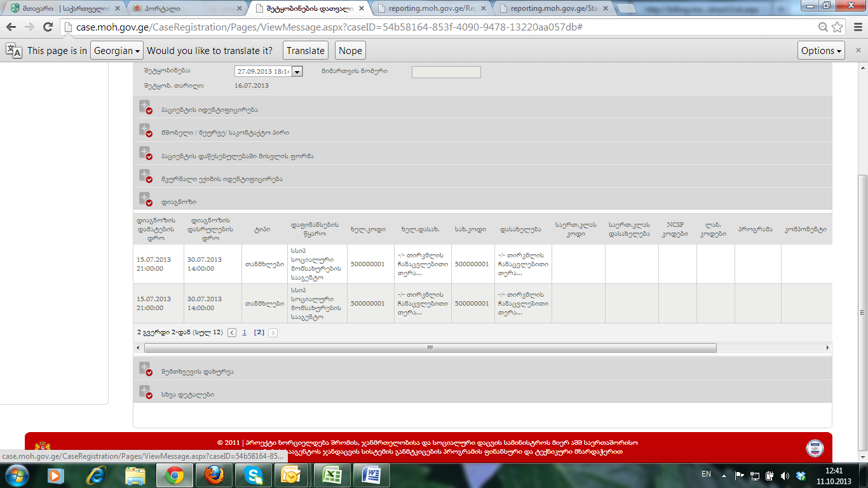This screenshot has width=868, height=488.
Task: Click page 1 link in pager
Action: [x=245, y=332]
